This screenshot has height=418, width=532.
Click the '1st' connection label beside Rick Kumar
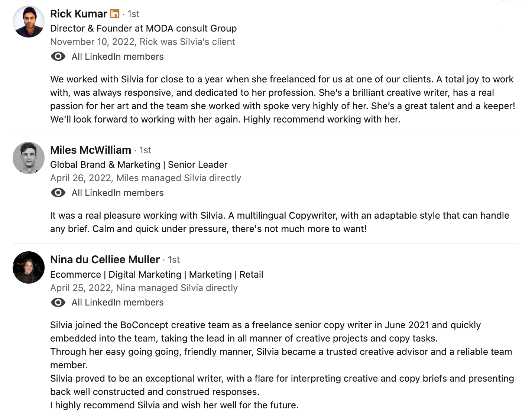point(133,14)
